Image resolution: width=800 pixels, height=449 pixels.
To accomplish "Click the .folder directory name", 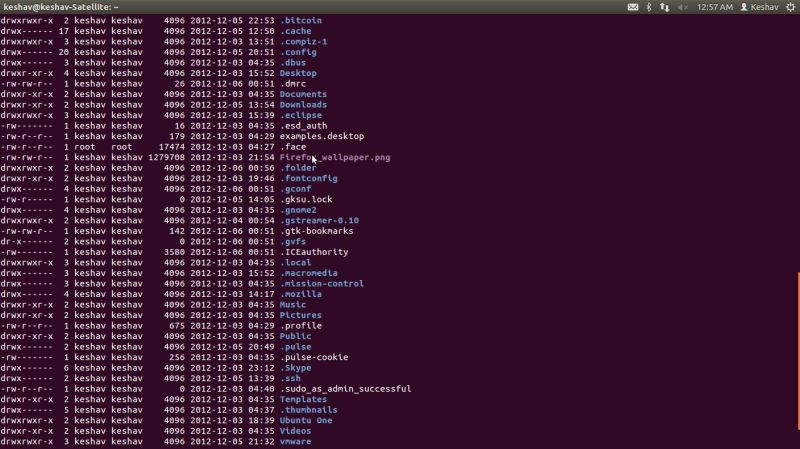I will [x=298, y=168].
